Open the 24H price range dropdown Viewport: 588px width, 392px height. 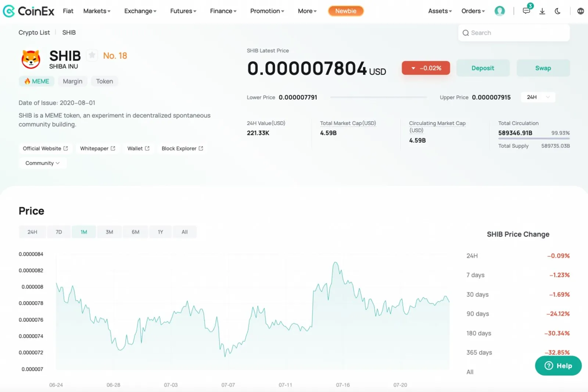pyautogui.click(x=538, y=97)
